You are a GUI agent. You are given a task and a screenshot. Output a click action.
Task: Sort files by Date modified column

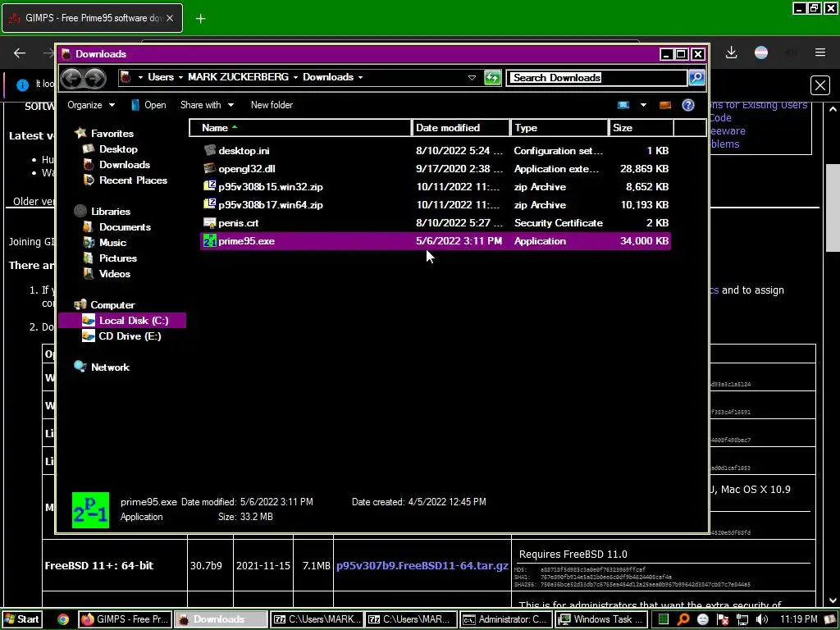461,128
